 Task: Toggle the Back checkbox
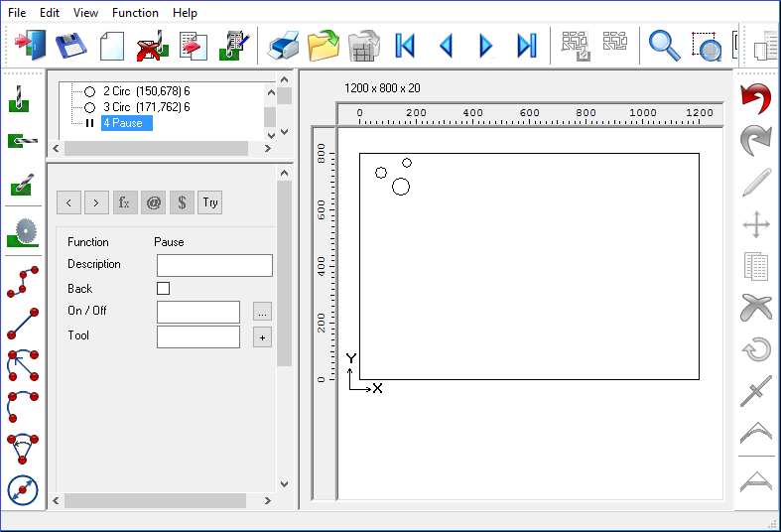click(x=163, y=289)
